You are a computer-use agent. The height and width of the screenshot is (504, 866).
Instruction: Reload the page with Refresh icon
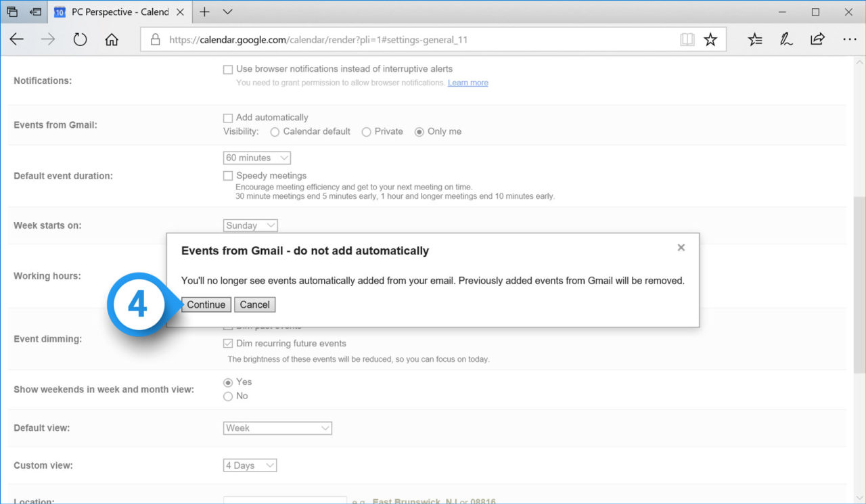tap(80, 40)
